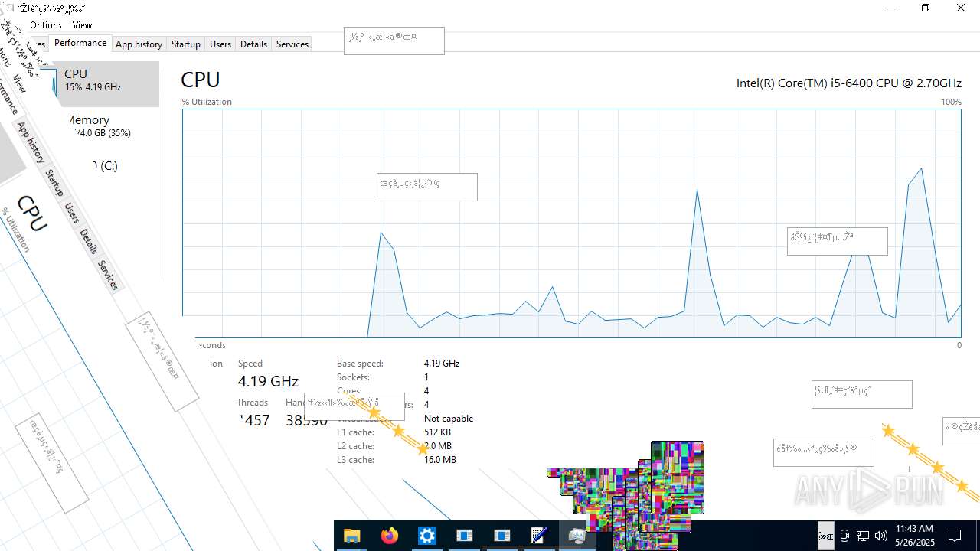Click the % Utilization graph label
The width and height of the screenshot is (980, 551).
coord(207,102)
